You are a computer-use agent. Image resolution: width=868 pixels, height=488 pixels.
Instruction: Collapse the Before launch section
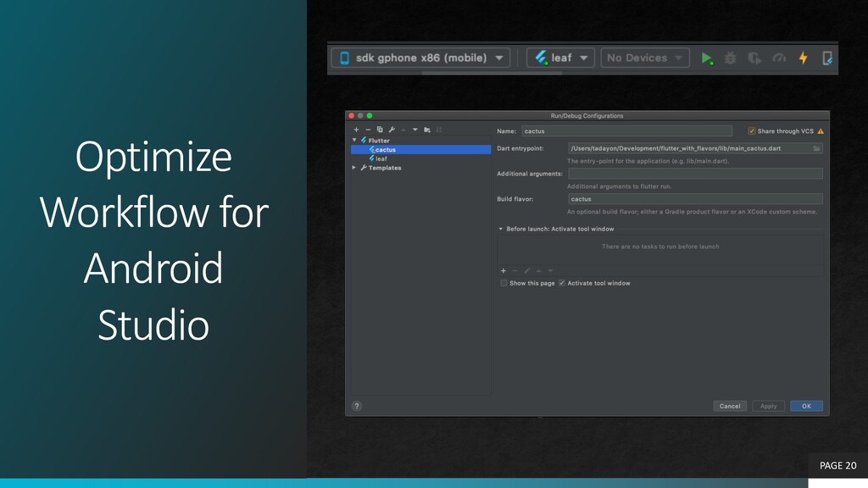pos(500,229)
